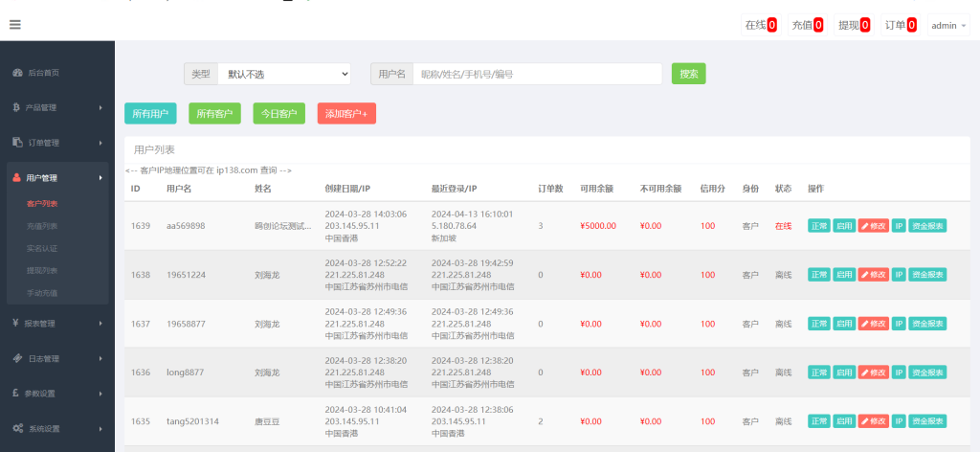
Task: Click the ¥5000.00 available balance cell
Action: tap(598, 226)
